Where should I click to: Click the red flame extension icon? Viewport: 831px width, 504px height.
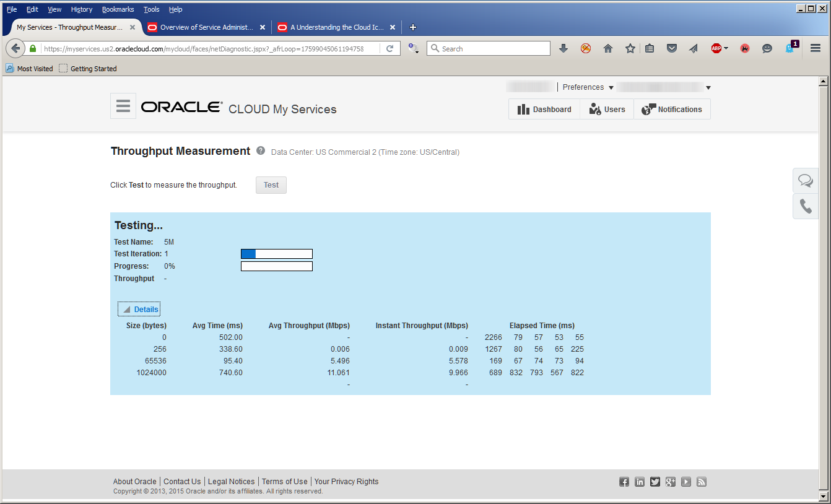745,48
